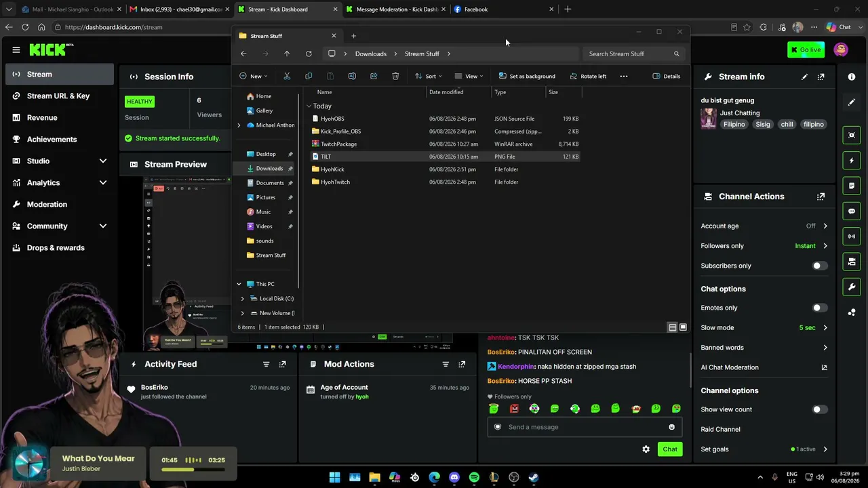Toggle Subscribers only chat mode

point(820,266)
